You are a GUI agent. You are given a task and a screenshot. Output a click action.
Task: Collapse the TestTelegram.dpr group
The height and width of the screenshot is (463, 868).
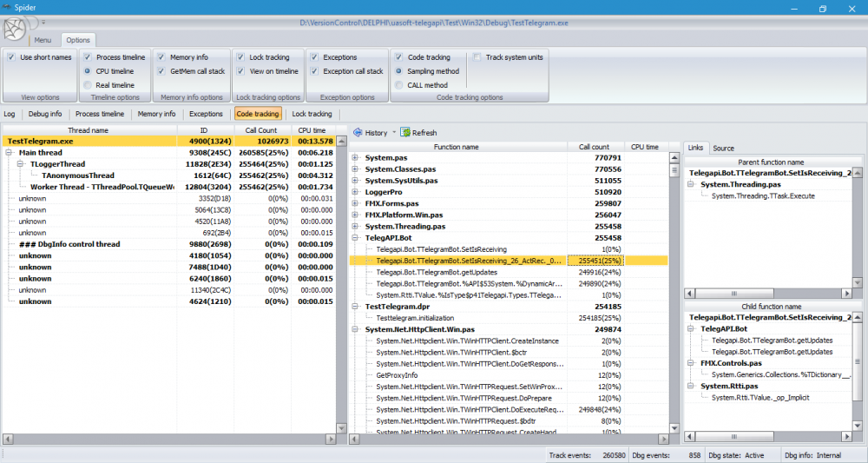[355, 307]
